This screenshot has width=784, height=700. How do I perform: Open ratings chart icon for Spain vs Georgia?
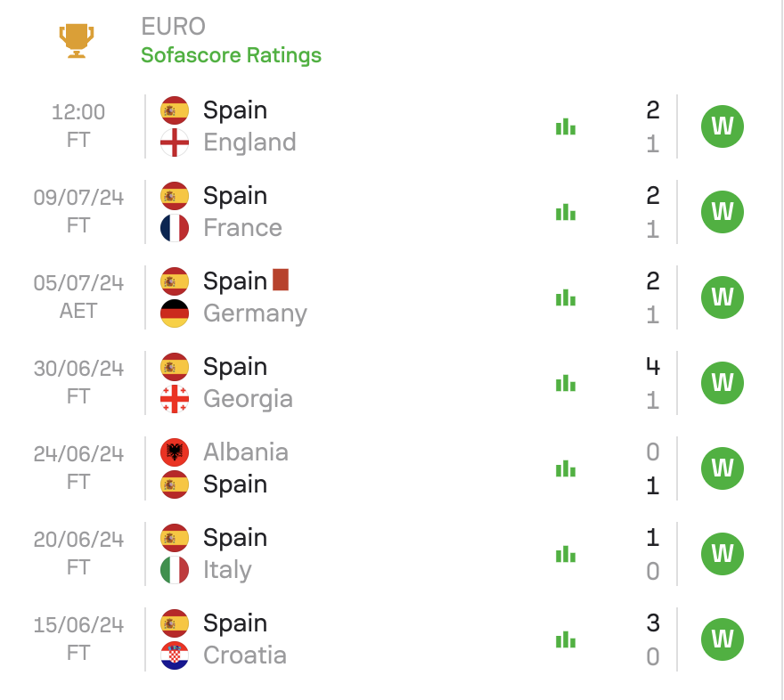tap(566, 383)
